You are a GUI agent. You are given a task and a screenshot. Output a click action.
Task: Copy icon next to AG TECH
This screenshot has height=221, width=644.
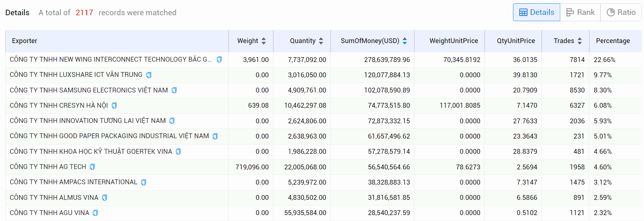pyautogui.click(x=92, y=167)
